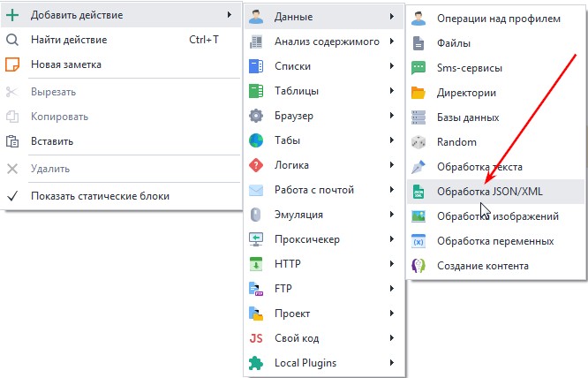Click the Прокси­чекер monitor icon

(x=256, y=239)
